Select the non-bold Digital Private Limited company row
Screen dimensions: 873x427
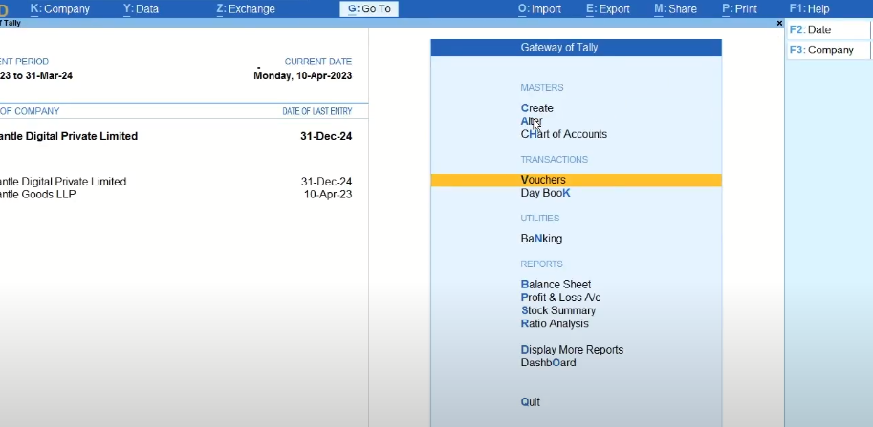coord(176,181)
